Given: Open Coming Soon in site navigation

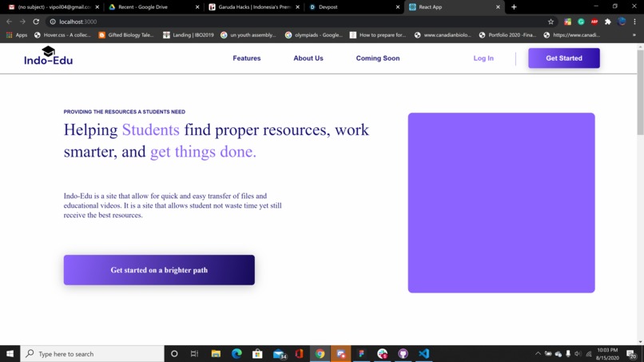Looking at the screenshot, I should pos(378,58).
